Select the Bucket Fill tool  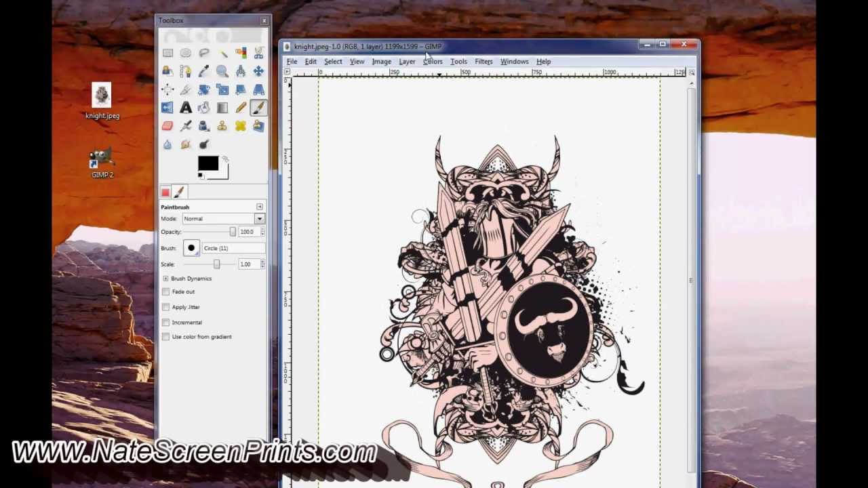[x=204, y=108]
